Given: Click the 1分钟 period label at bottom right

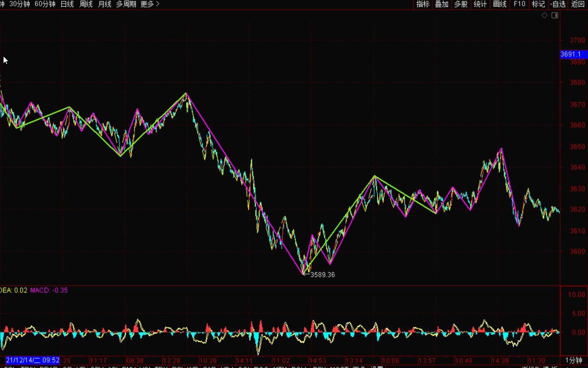Looking at the screenshot, I should pos(574,360).
